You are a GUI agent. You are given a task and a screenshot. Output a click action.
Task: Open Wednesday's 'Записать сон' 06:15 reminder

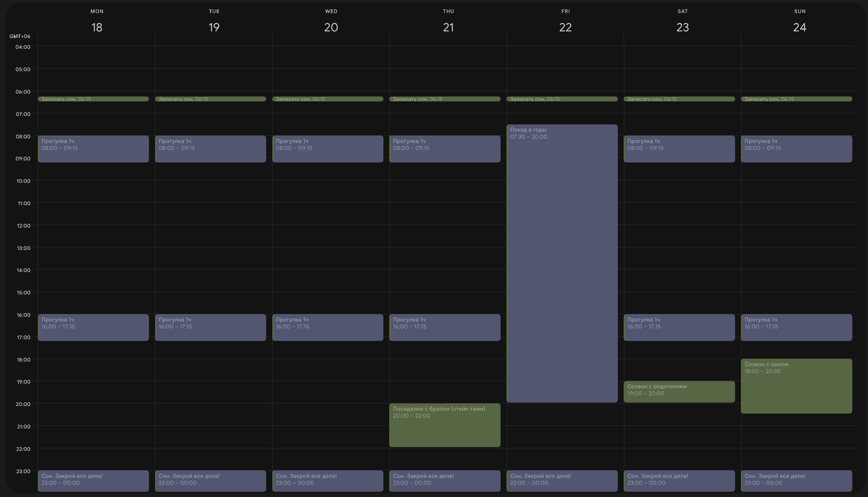pyautogui.click(x=328, y=99)
